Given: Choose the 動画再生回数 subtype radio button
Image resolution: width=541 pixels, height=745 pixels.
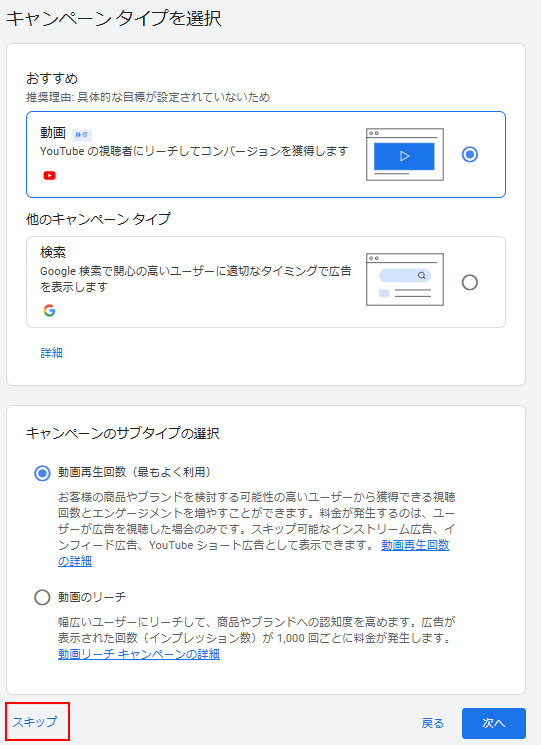Looking at the screenshot, I should pos(42,473).
